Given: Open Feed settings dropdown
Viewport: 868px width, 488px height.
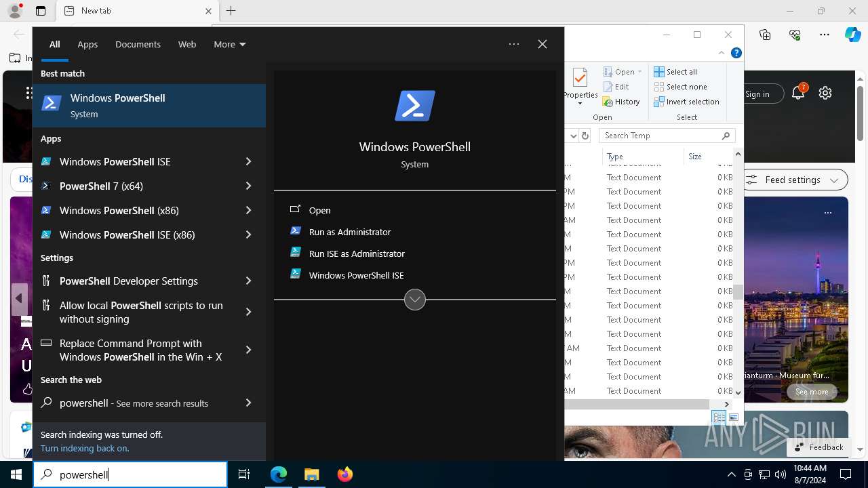Looking at the screenshot, I should tap(796, 180).
